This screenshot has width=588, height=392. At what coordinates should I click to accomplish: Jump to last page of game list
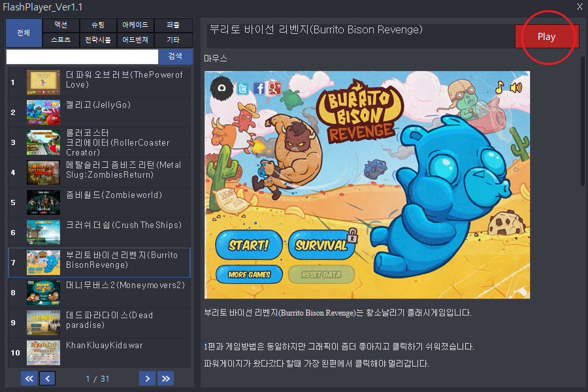point(166,378)
